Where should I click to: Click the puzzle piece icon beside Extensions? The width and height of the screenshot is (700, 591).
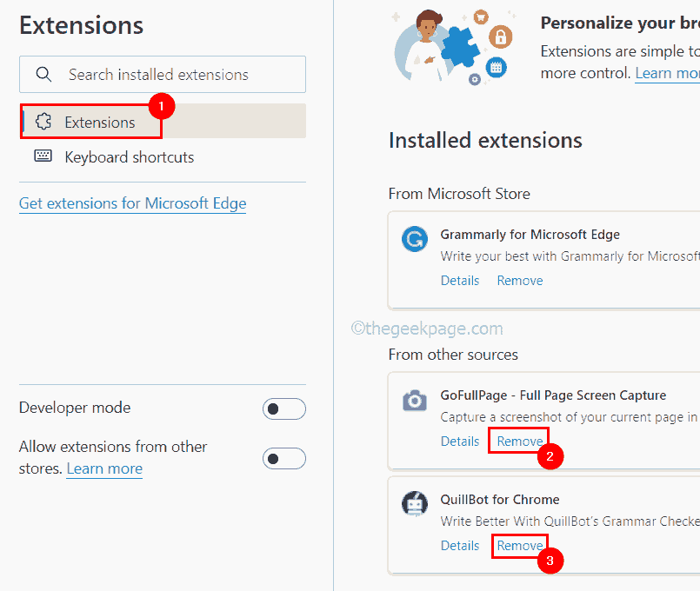(x=43, y=122)
